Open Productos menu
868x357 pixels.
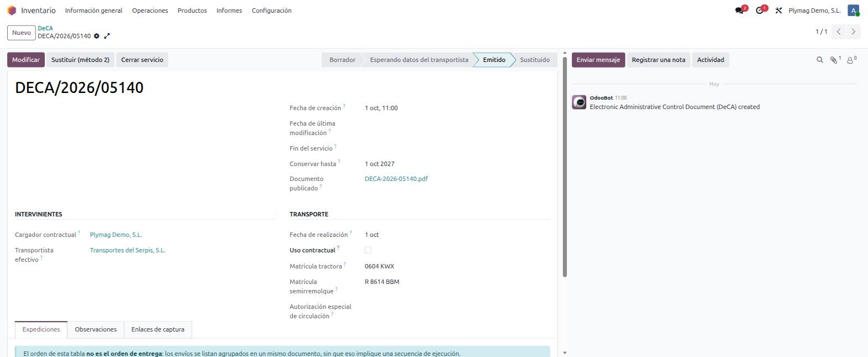point(192,11)
